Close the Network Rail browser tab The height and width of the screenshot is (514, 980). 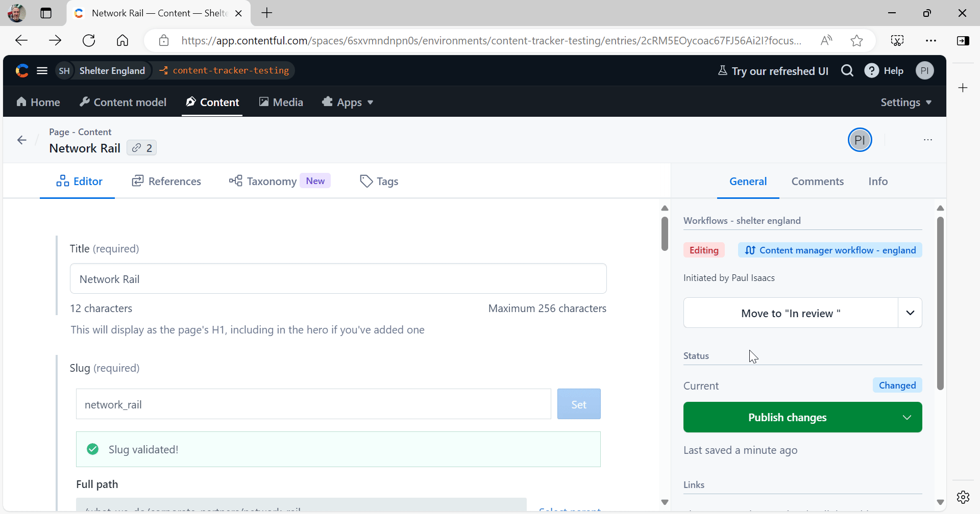pyautogui.click(x=238, y=13)
